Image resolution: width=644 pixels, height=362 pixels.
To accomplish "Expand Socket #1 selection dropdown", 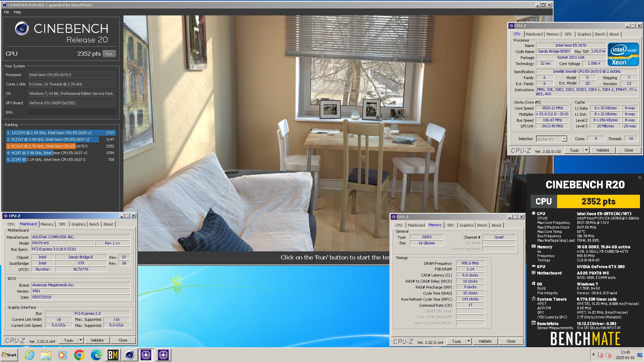I will (x=564, y=139).
